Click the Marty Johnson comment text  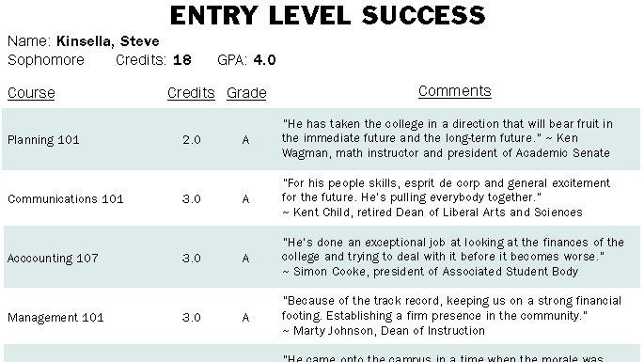451,316
